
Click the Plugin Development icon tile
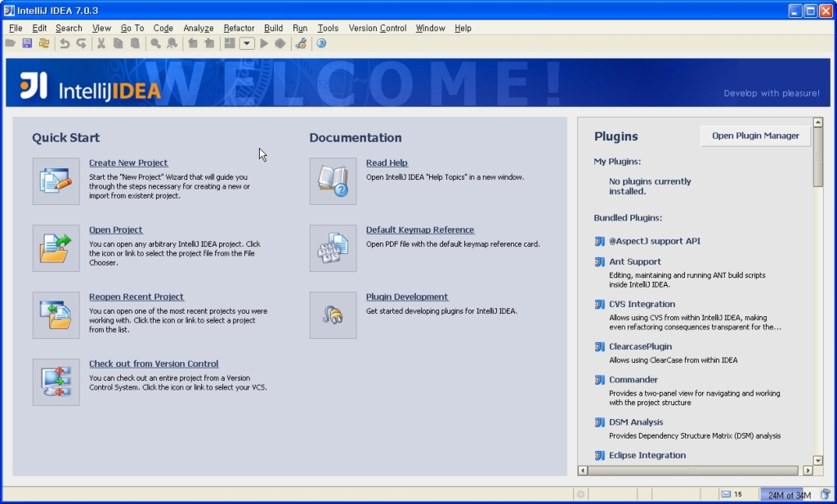(x=333, y=314)
